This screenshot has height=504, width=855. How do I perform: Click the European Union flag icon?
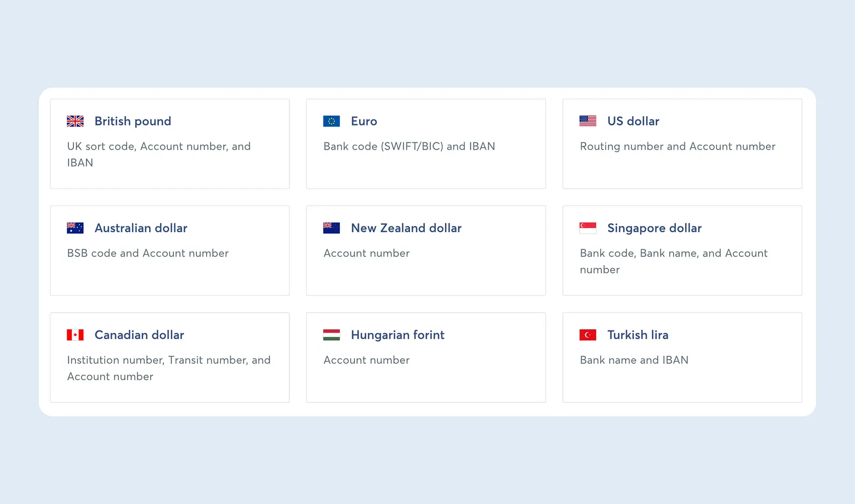[332, 121]
